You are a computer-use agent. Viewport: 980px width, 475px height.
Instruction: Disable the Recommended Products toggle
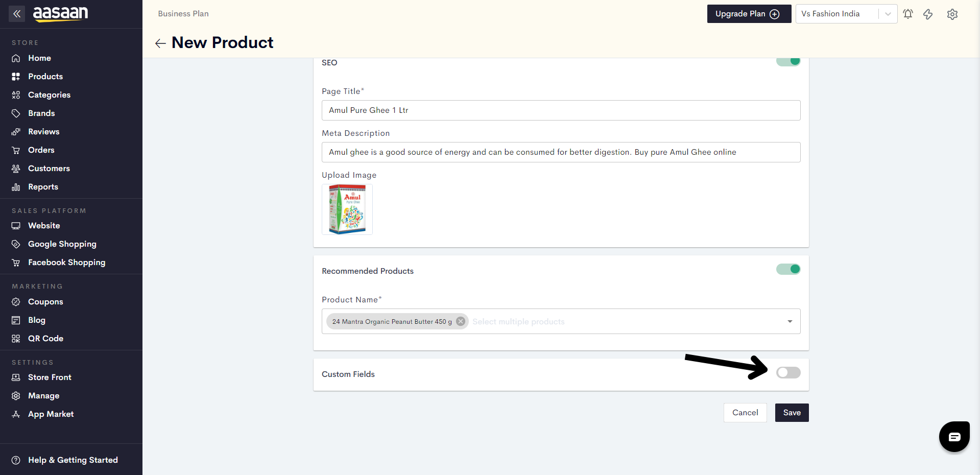[788, 269]
